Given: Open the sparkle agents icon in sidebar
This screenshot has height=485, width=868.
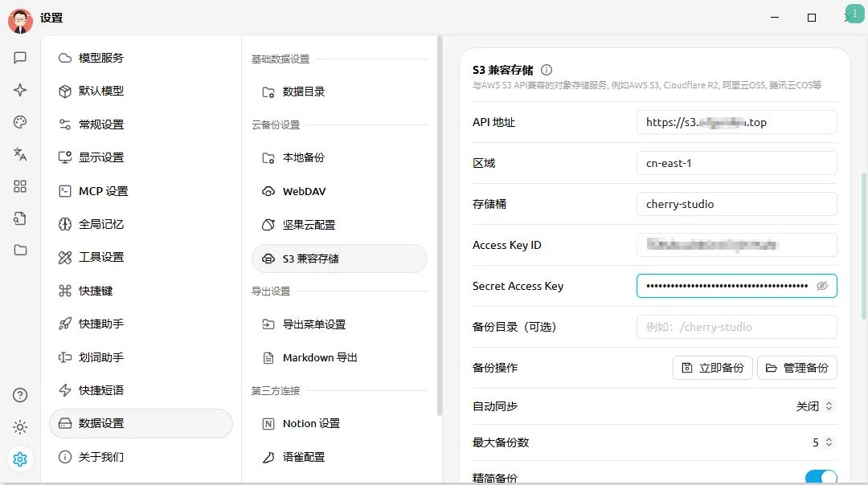Looking at the screenshot, I should pyautogui.click(x=20, y=91).
